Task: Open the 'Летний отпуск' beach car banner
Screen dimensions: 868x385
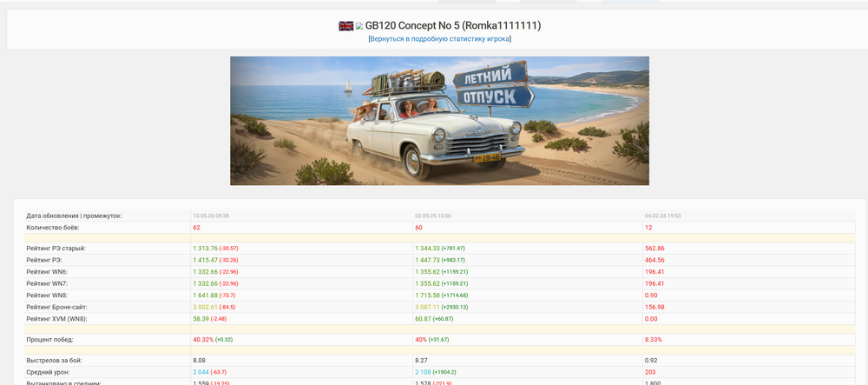Action: point(439,121)
